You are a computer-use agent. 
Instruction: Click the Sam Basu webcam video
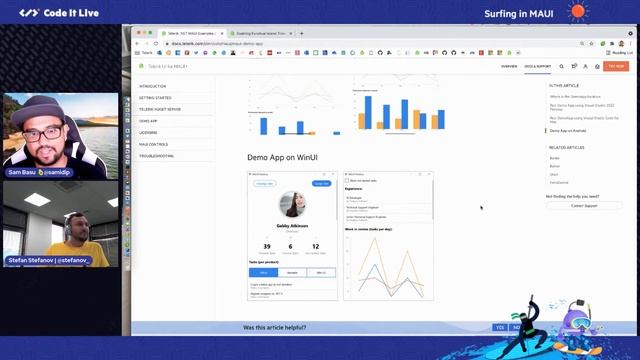60,136
